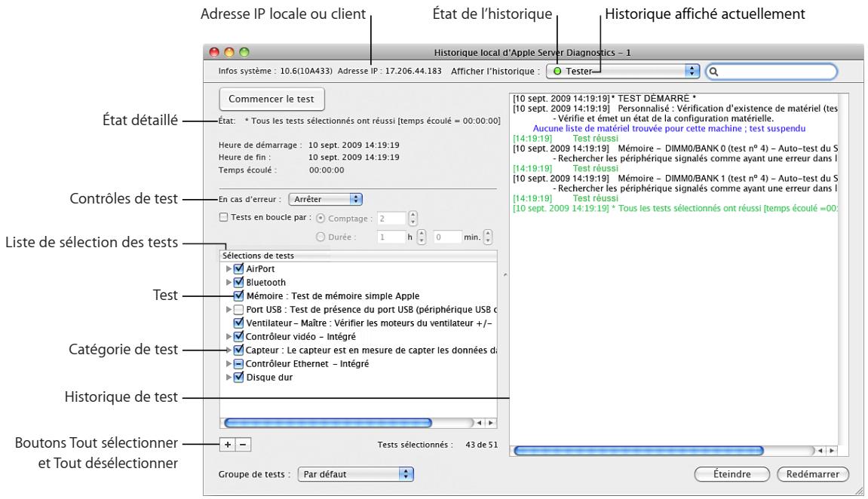
Task: Click the Durée hours field
Action: (392, 237)
